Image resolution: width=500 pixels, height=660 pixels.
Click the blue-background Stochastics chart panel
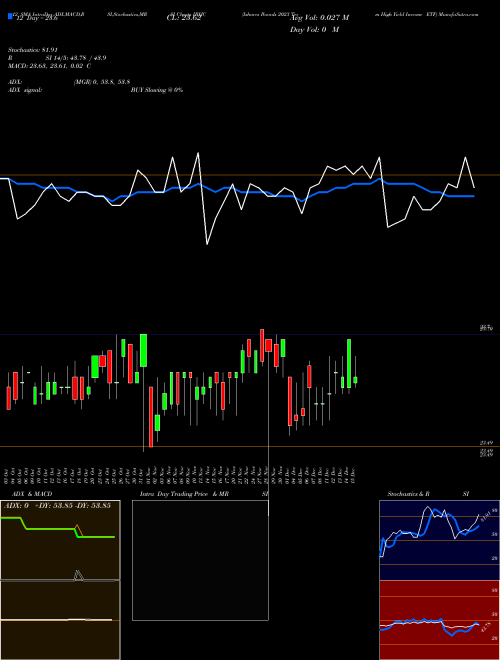(439, 540)
